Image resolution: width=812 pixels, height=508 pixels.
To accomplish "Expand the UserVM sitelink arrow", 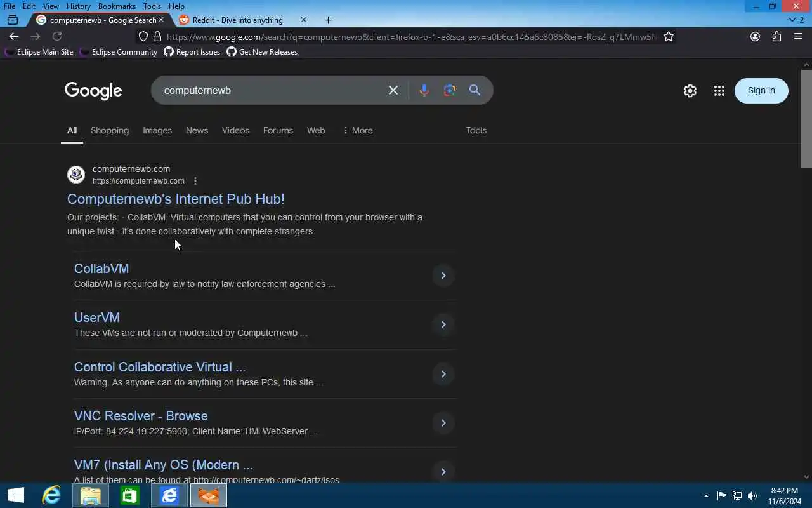I will click(443, 324).
